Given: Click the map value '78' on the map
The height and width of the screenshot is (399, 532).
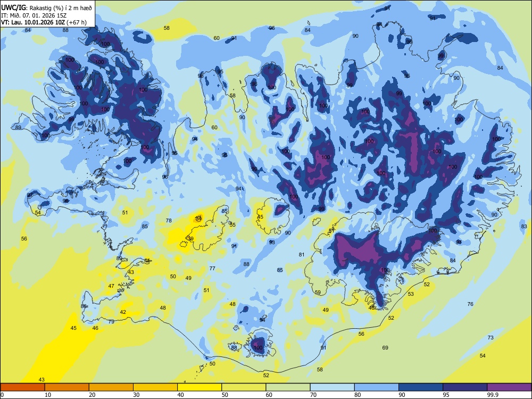Looking at the screenshot, I should 169,221.
